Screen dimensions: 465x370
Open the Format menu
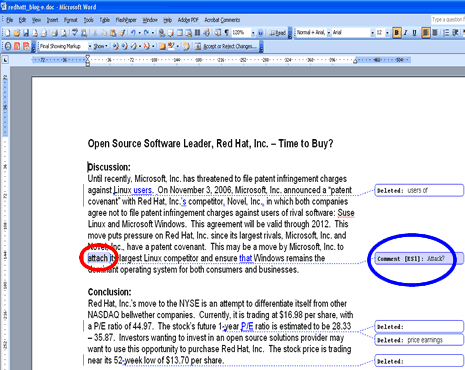coord(70,20)
